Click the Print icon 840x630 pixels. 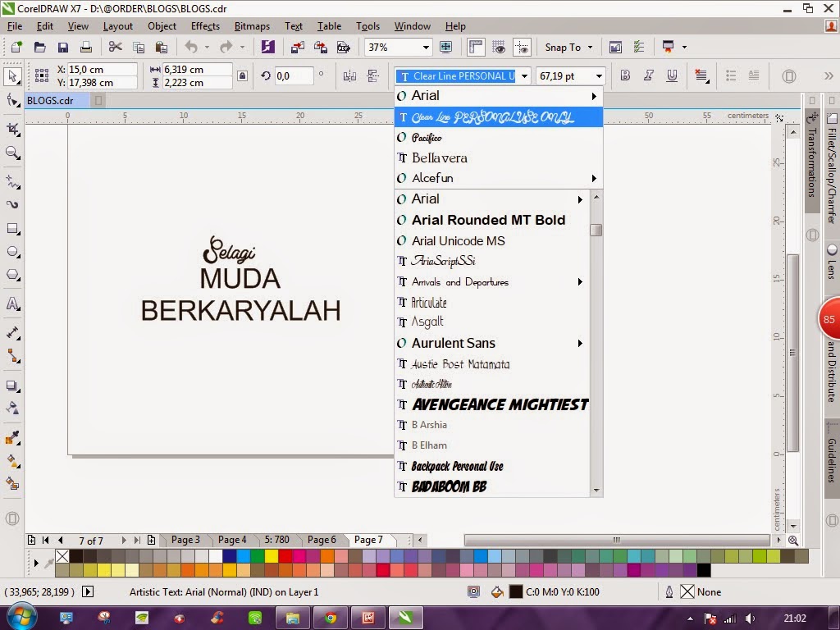pos(85,47)
